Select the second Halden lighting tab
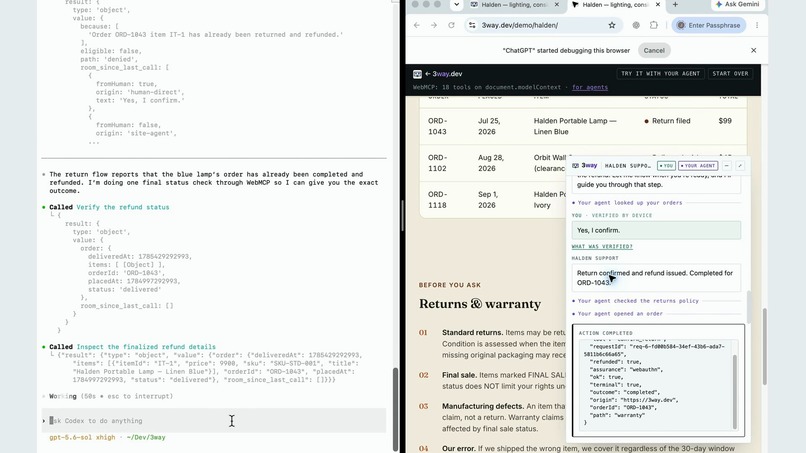The height and width of the screenshot is (453, 806). 616,5
